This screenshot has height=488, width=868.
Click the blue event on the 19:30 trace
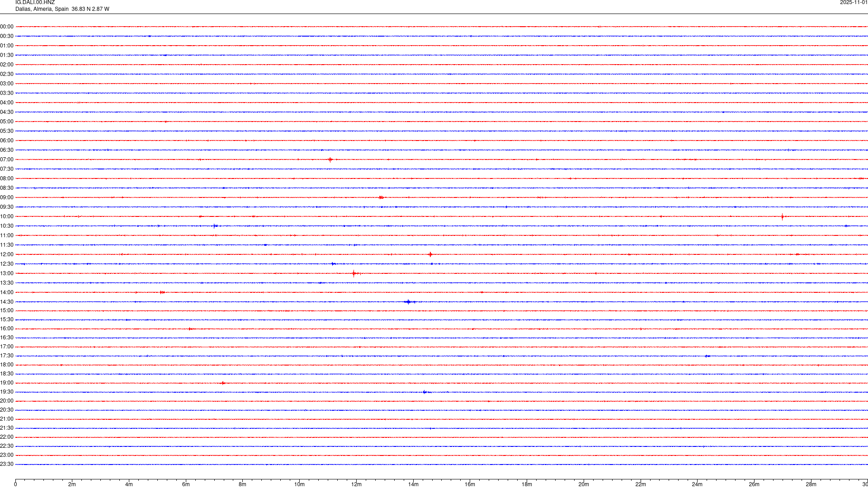tap(425, 392)
